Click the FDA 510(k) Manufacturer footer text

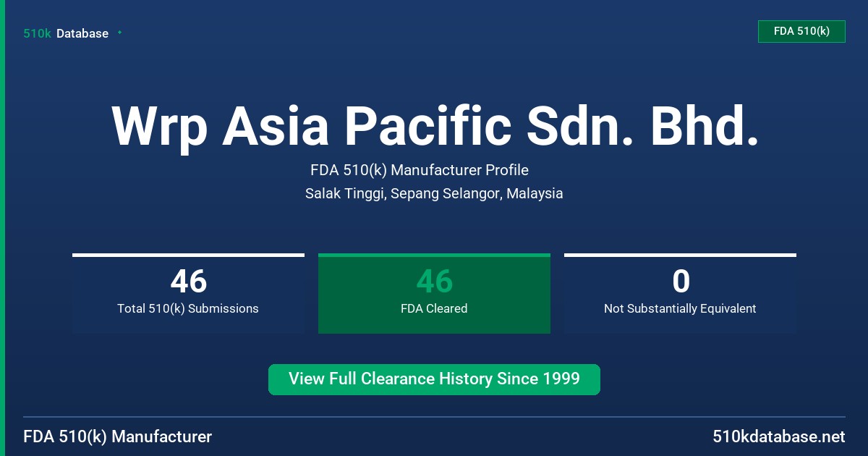click(118, 437)
